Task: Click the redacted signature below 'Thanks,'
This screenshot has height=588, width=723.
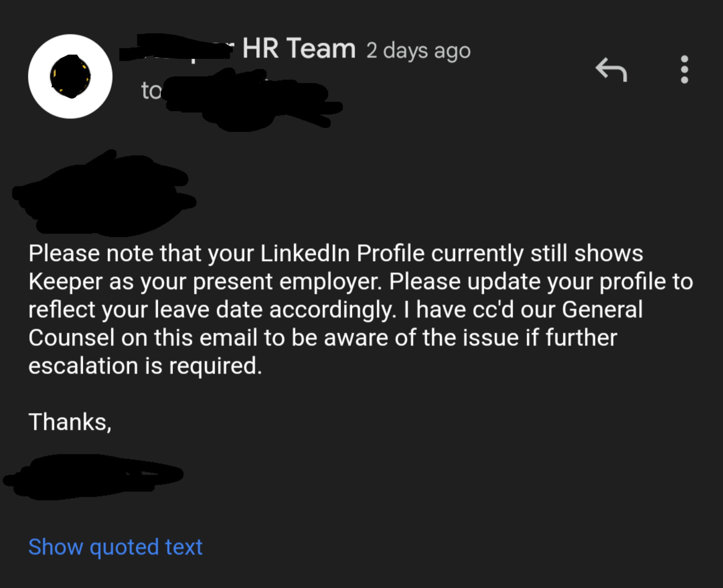Action: [93, 476]
